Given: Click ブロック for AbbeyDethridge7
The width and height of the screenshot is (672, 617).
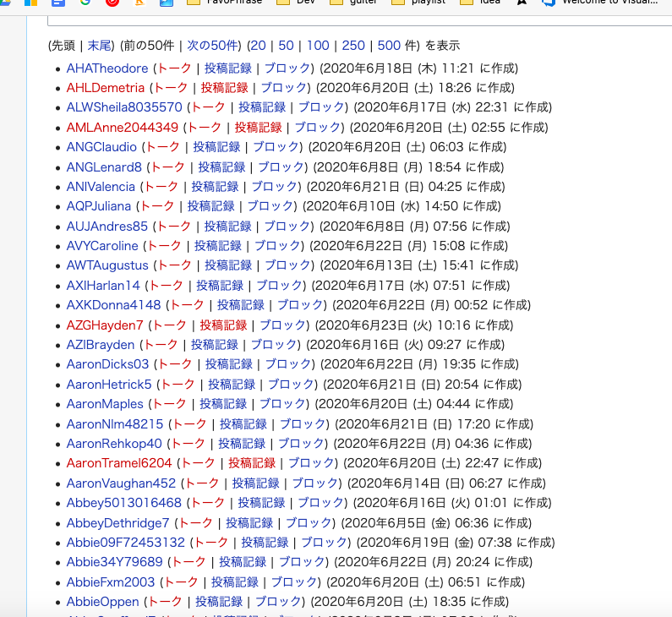Looking at the screenshot, I should click(309, 522).
